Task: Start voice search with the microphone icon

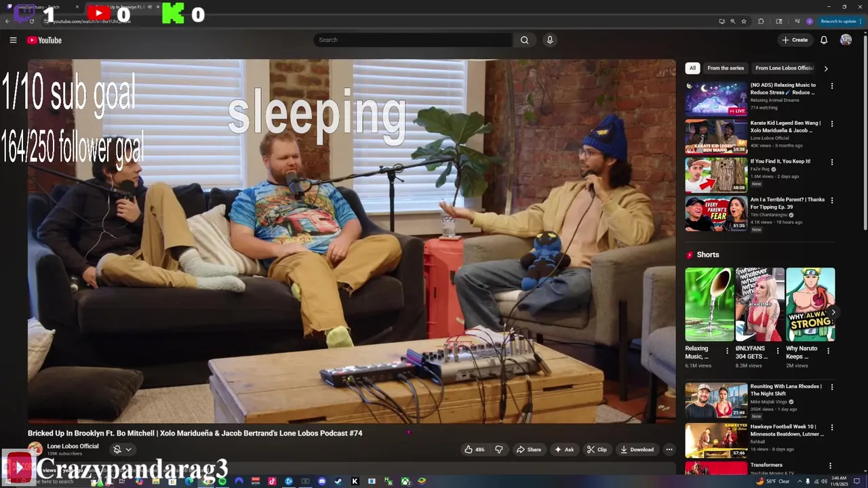Action: tap(550, 40)
